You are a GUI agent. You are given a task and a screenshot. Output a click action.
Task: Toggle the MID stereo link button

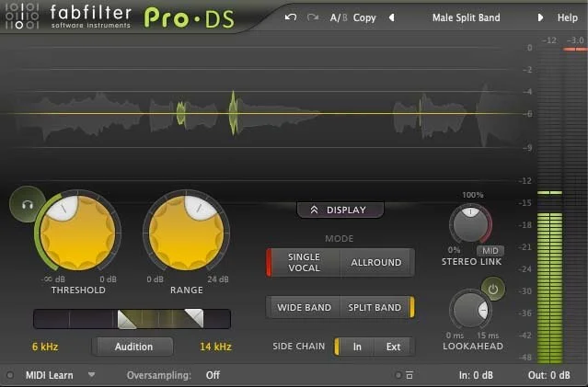(490, 251)
